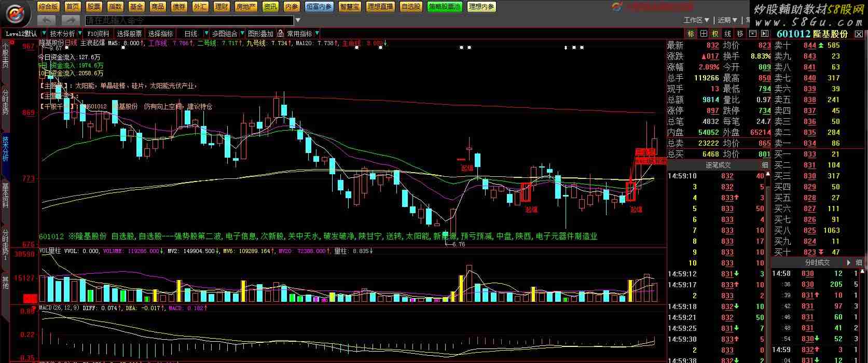Click the 标 chart tool icon
This screenshot has height=363, width=868.
pyautogui.click(x=691, y=34)
